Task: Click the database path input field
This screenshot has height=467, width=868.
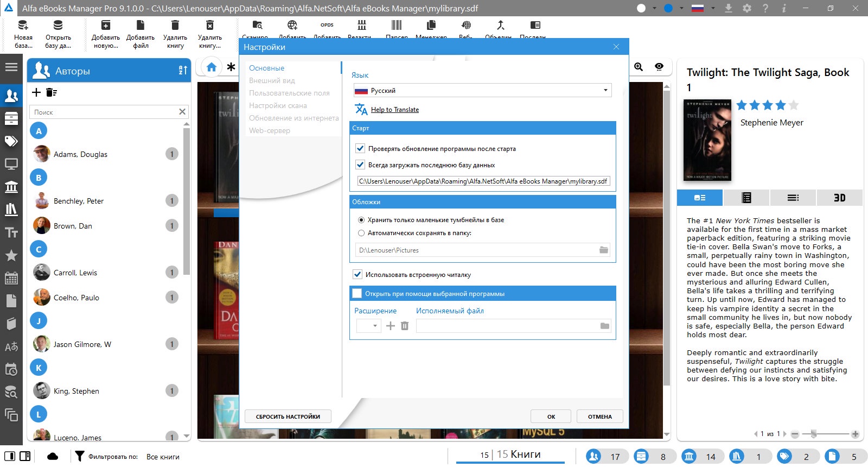Action: tap(483, 181)
